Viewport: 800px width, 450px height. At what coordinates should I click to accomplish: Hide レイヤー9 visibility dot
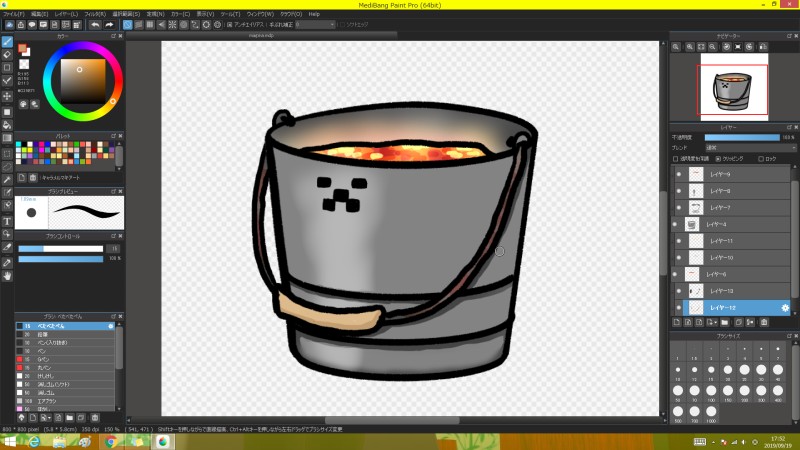[x=679, y=174]
